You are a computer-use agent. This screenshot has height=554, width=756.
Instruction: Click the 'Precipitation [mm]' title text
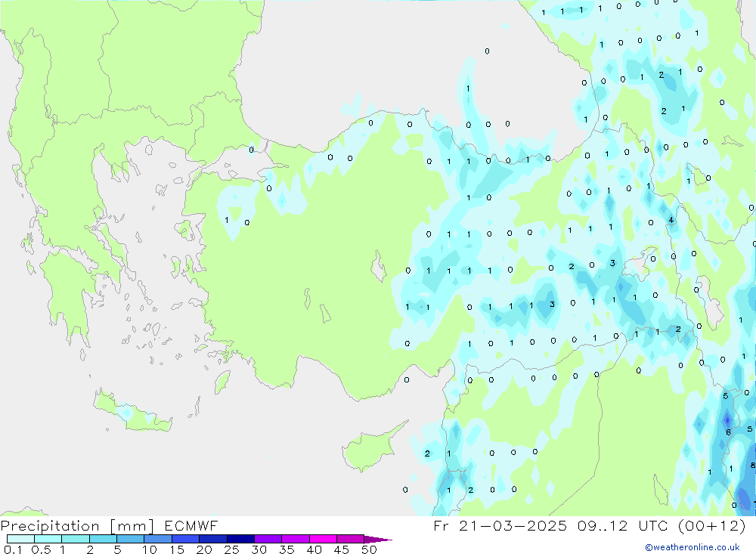(77, 526)
